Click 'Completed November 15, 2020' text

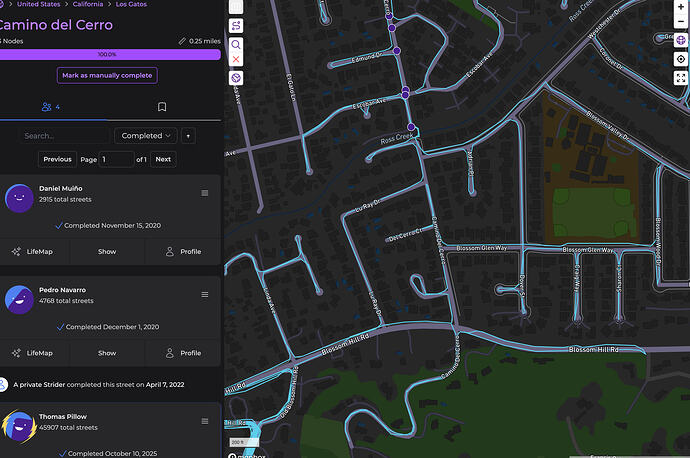point(112,226)
